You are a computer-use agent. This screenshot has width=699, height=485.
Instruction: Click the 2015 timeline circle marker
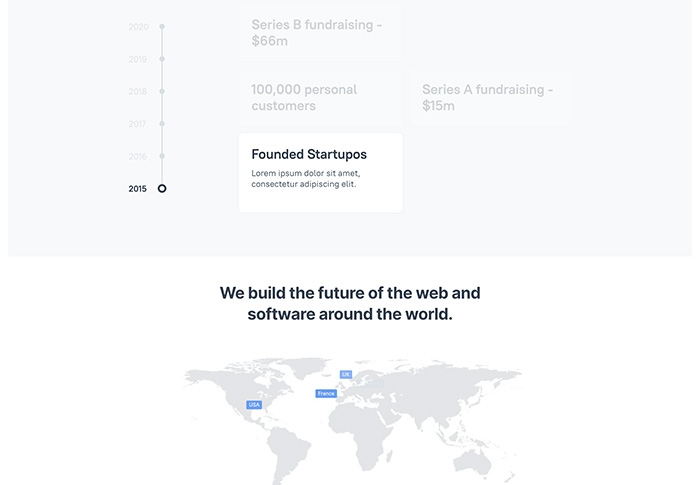coord(162,188)
